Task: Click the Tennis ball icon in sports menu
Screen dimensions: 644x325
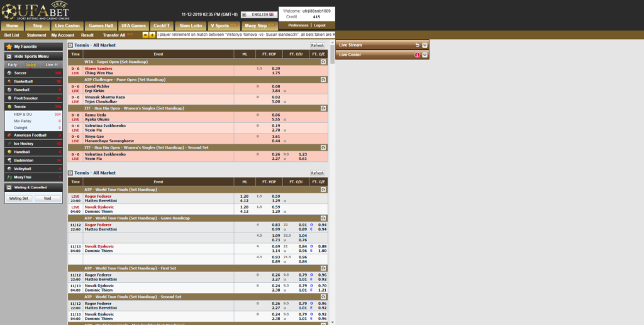Action: pyautogui.click(x=9, y=106)
